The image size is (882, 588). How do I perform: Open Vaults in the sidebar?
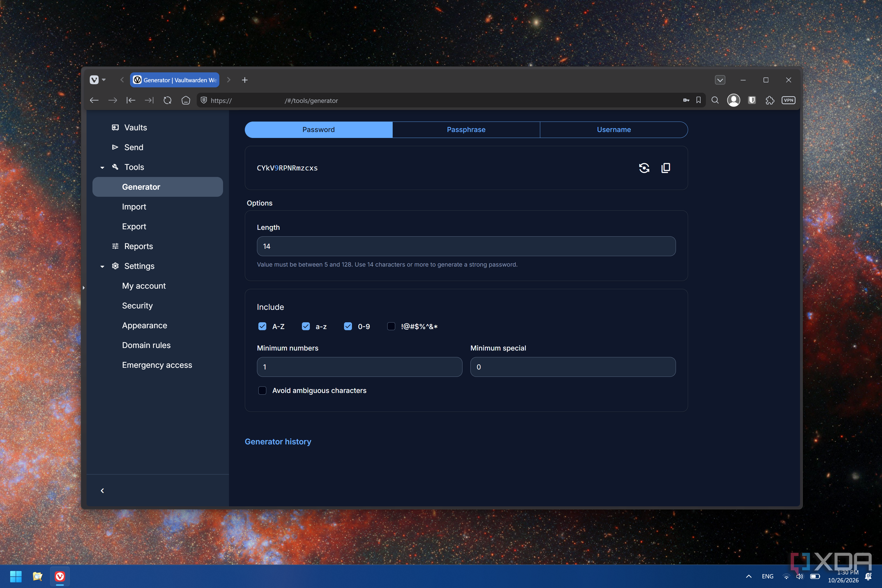[x=135, y=127]
